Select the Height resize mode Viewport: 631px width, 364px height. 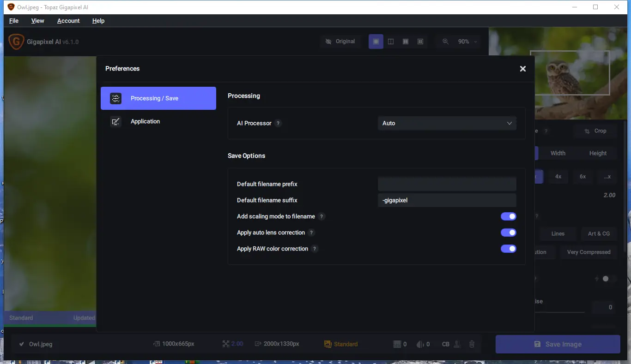598,153
